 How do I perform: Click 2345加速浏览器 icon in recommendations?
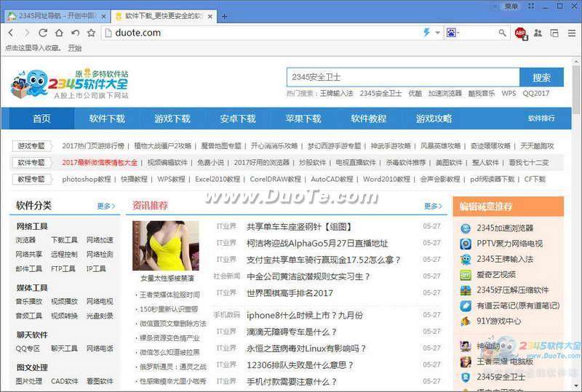point(466,228)
